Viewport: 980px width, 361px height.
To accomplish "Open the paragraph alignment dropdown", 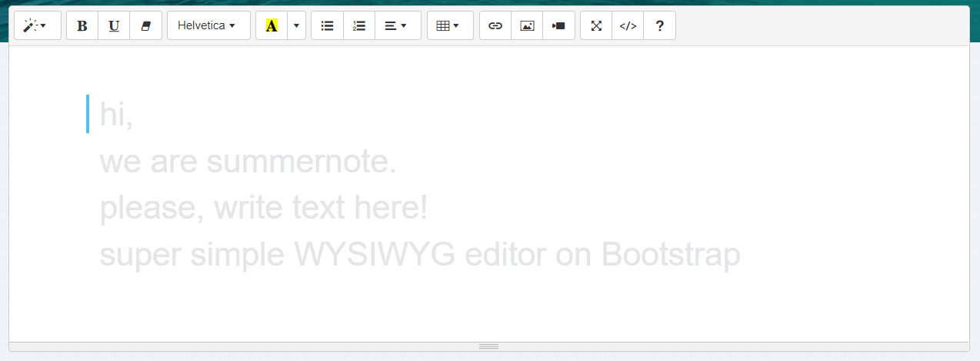I will 398,25.
